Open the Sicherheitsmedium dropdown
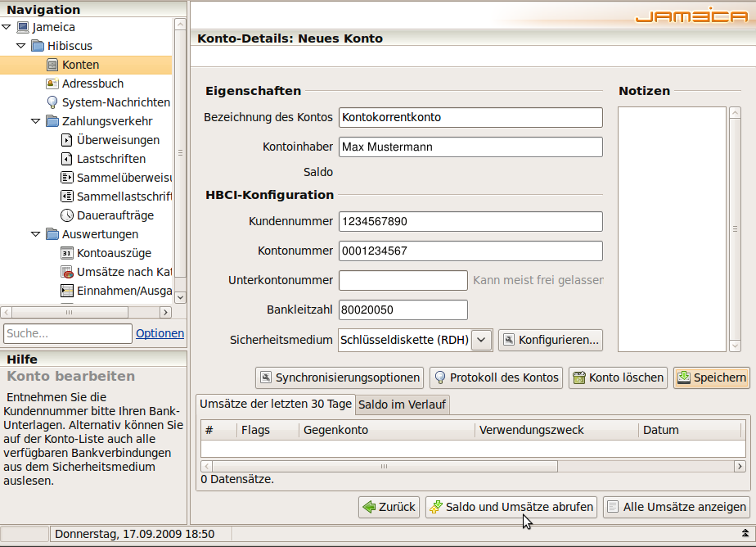 481,340
